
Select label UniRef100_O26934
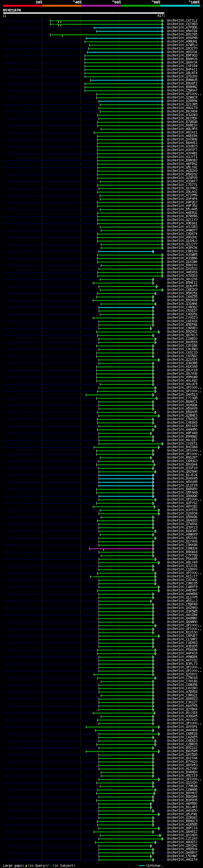pyautogui.click(x=182, y=514)
